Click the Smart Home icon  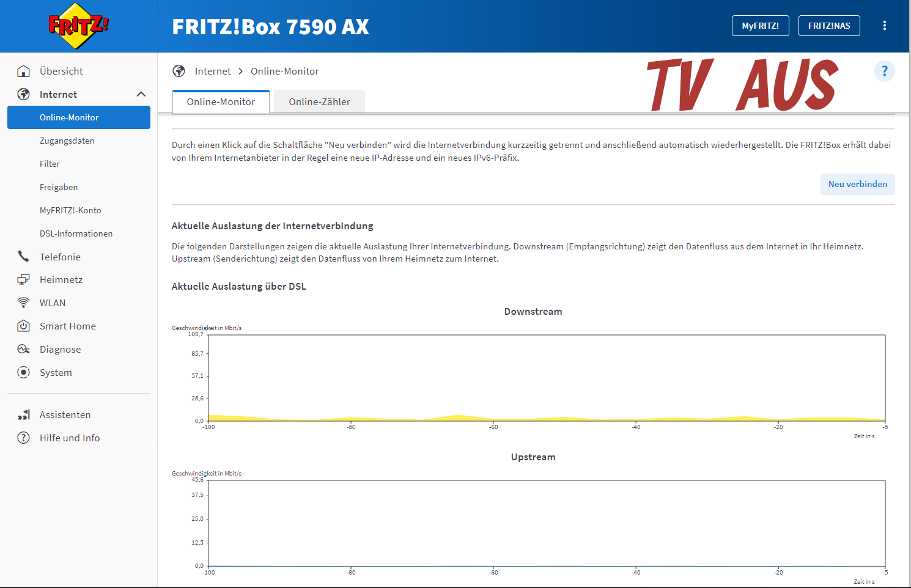coord(23,326)
